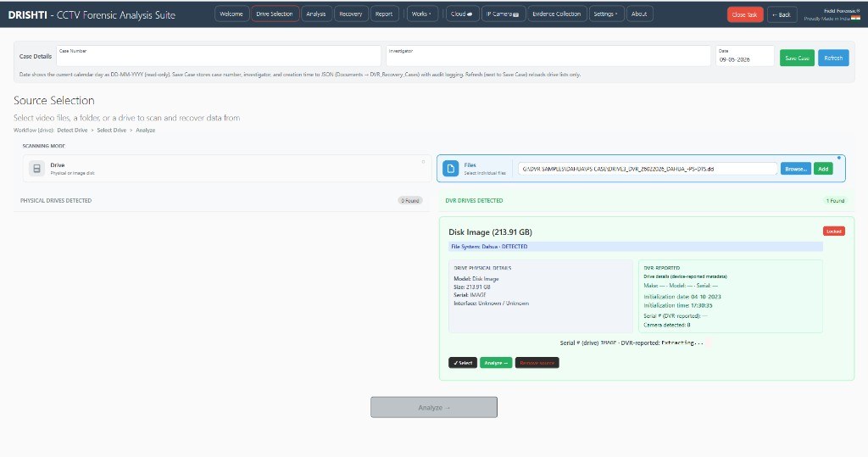Click the Back button in header
868x457 pixels.
click(782, 14)
